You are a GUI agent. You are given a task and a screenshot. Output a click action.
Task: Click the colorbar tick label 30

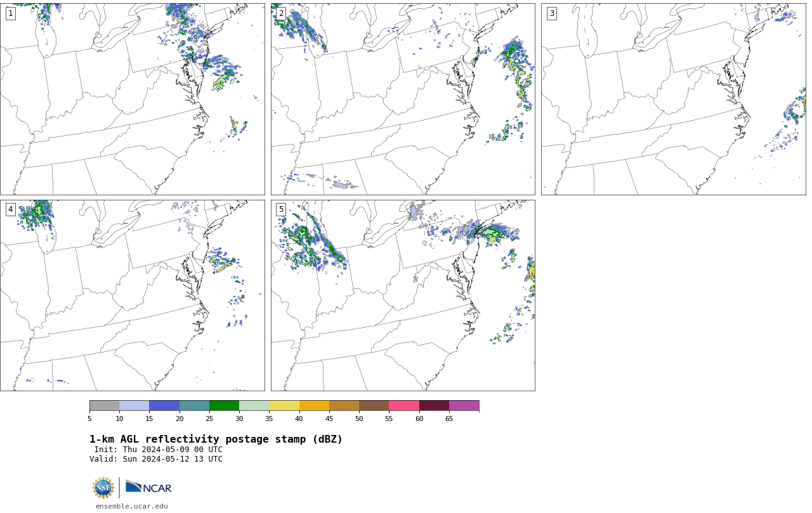[239, 419]
